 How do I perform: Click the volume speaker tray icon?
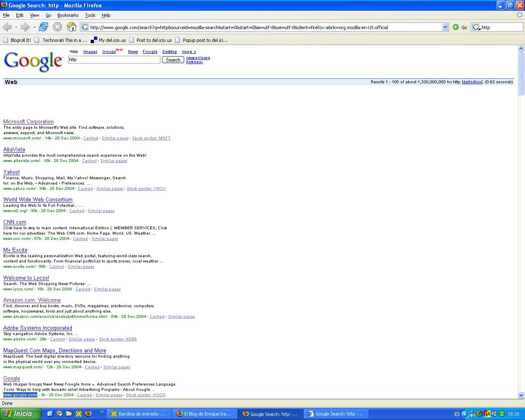point(494,414)
